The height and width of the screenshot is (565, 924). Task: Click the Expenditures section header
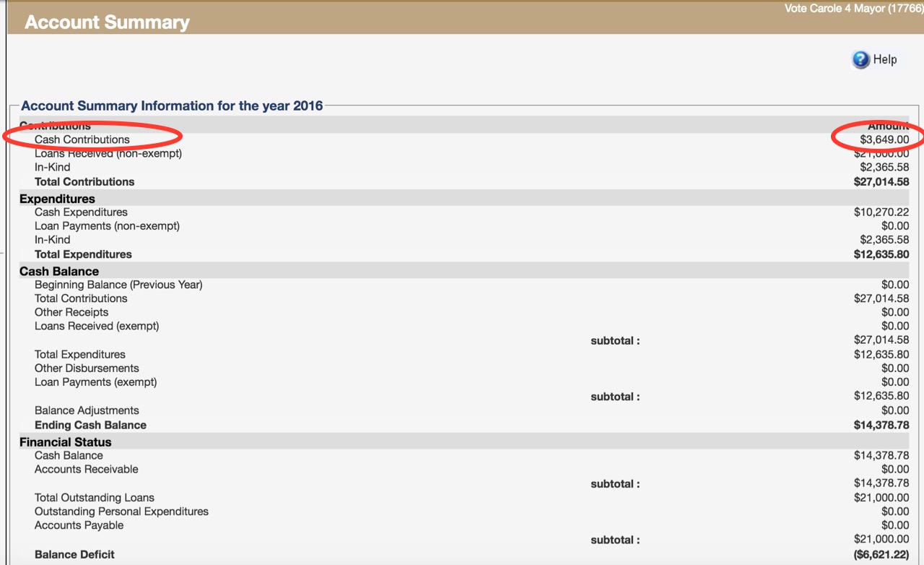[57, 199]
